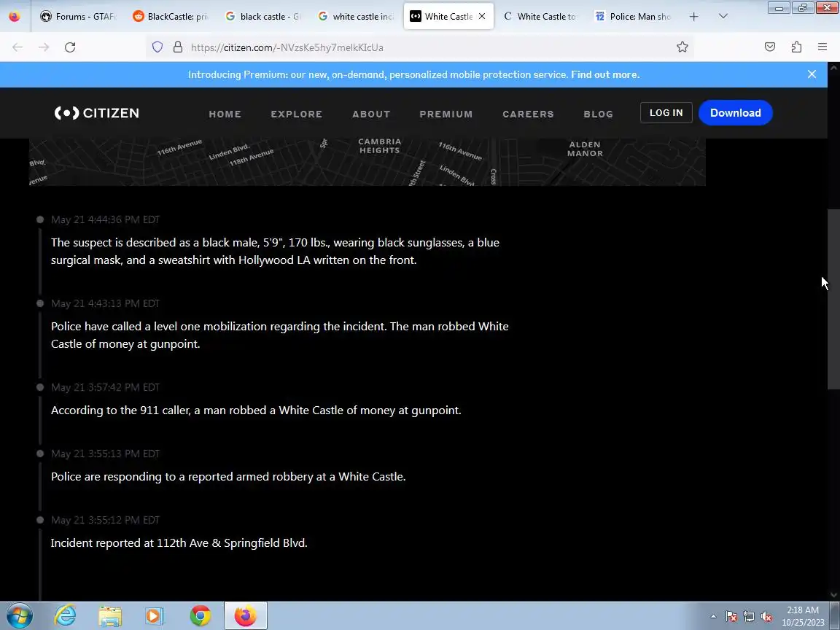Viewport: 840px width, 630px height.
Task: Click the muted volume speaker icon
Action: click(x=766, y=617)
